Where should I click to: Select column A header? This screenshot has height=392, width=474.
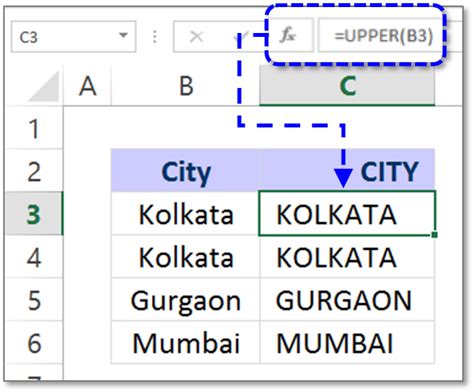pos(87,86)
